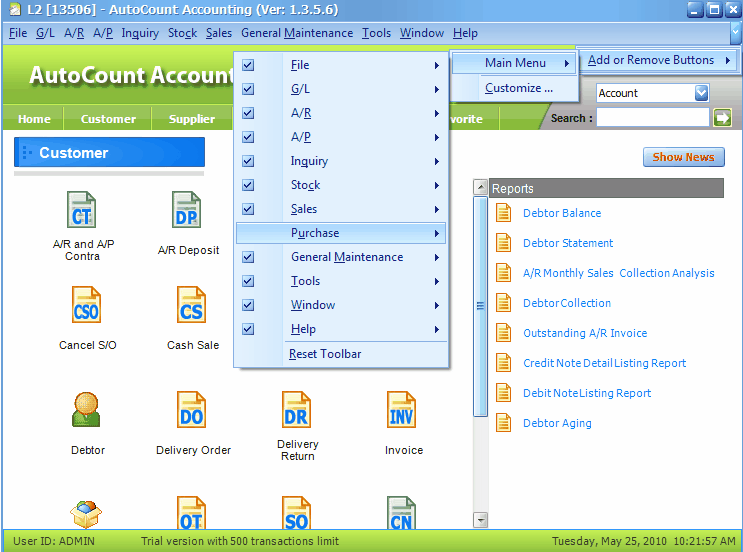The width and height of the screenshot is (743, 552).
Task: Click the green search go arrow
Action: tap(722, 118)
